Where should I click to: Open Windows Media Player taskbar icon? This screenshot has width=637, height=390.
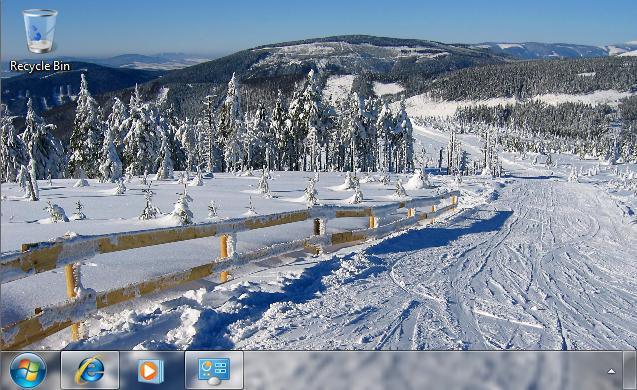[151, 370]
